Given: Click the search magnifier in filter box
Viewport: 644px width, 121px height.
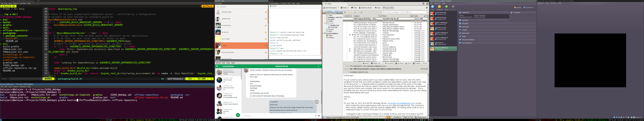Looking at the screenshot, I should point(427,12).
